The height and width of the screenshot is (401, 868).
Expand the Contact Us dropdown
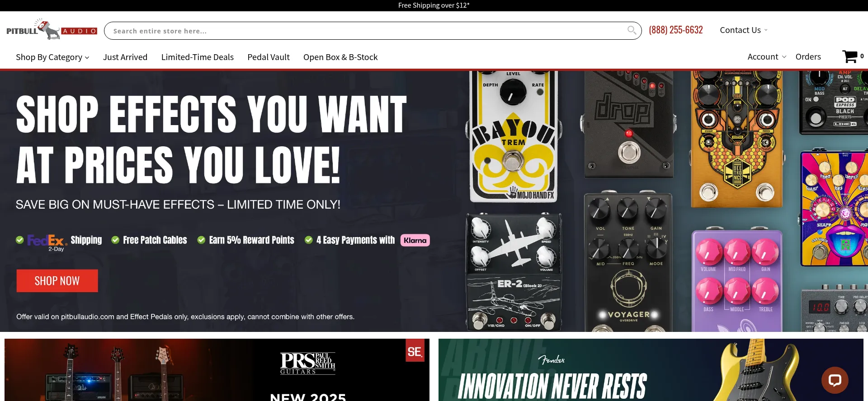point(744,30)
